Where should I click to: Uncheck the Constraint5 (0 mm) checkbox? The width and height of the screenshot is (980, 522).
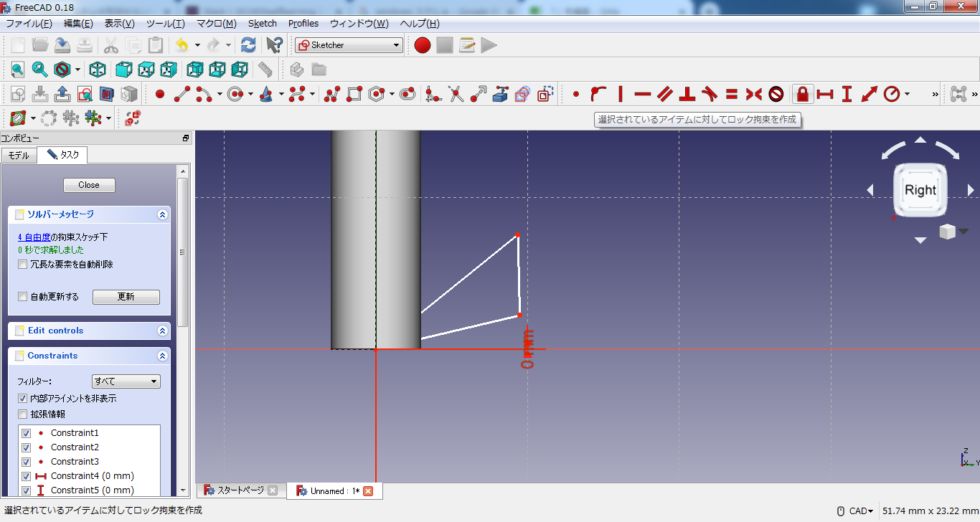[x=27, y=490]
